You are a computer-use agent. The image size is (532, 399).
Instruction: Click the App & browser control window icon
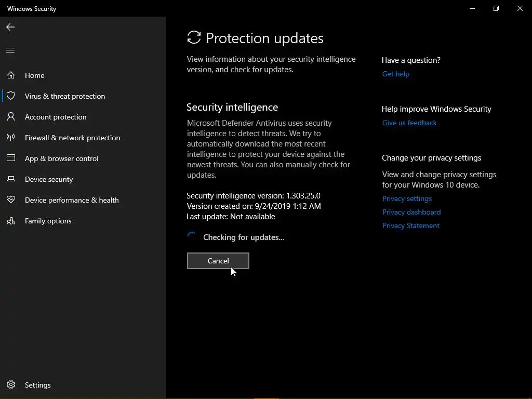(11, 158)
